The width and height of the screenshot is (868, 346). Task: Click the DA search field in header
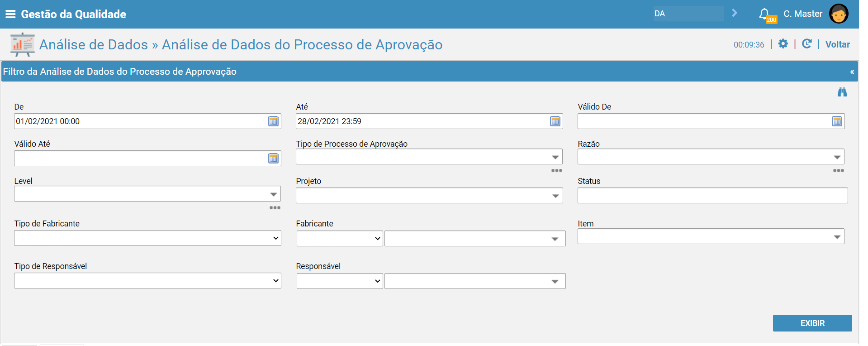tap(688, 14)
